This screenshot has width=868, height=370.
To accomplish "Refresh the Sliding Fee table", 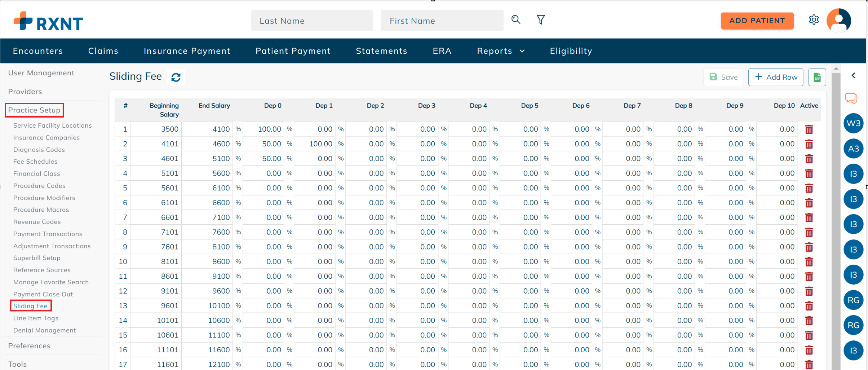I will tap(176, 77).
